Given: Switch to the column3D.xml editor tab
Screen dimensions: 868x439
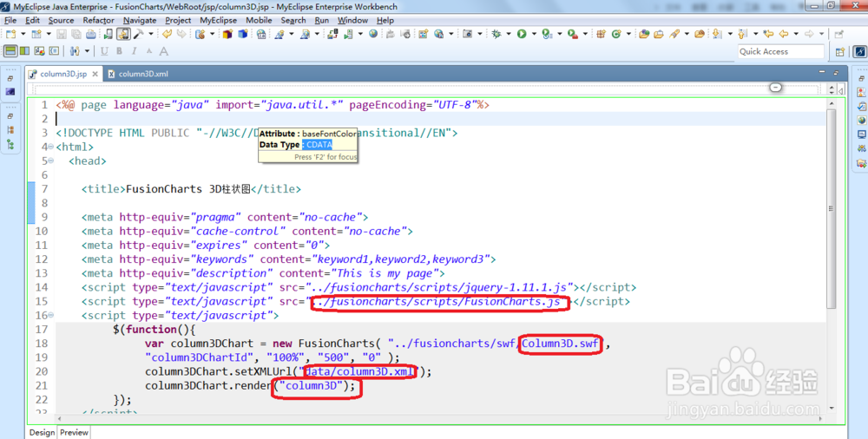Looking at the screenshot, I should point(138,74).
